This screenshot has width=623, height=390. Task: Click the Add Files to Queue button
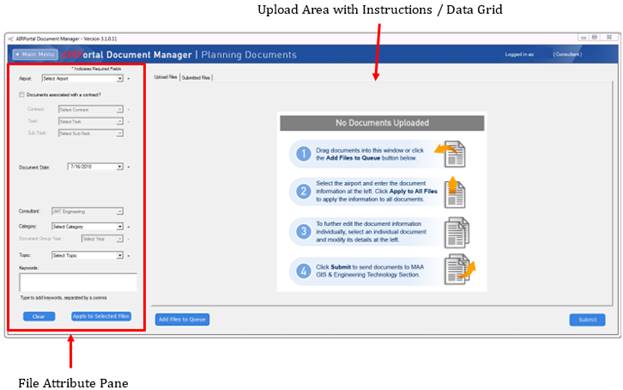(182, 319)
